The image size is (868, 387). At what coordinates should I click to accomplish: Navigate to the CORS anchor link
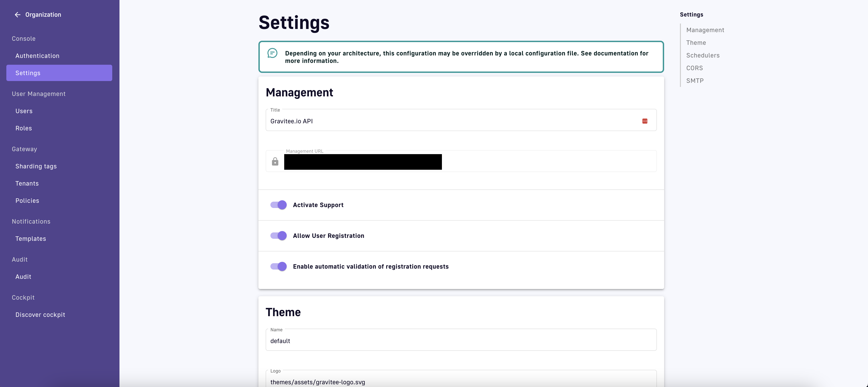pos(694,68)
